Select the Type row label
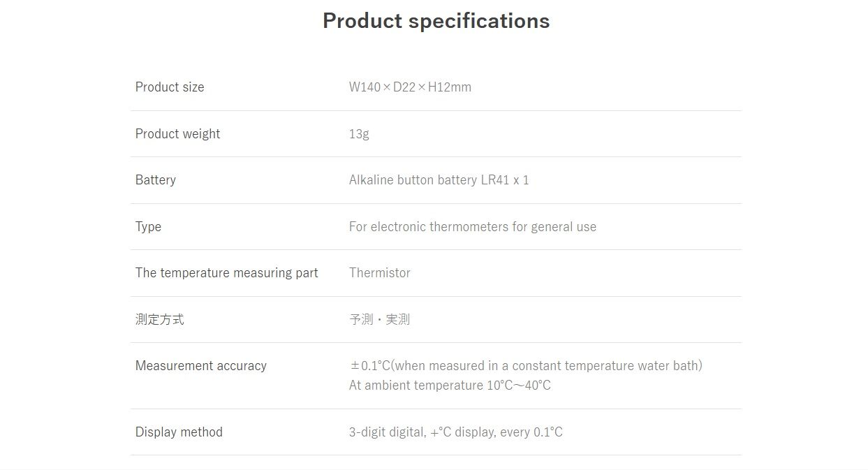 click(x=148, y=227)
